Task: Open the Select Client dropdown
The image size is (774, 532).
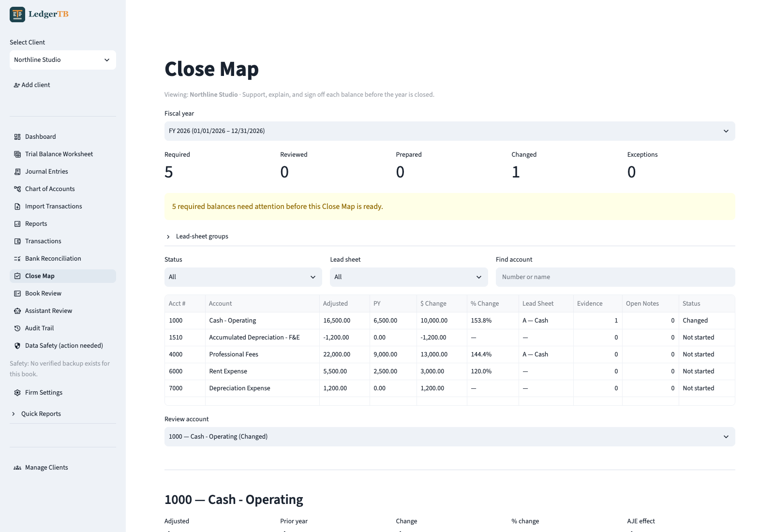Action: (x=63, y=60)
